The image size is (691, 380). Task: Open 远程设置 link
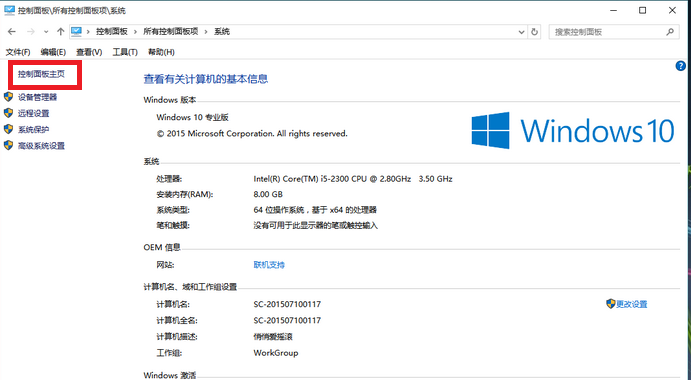[33, 113]
